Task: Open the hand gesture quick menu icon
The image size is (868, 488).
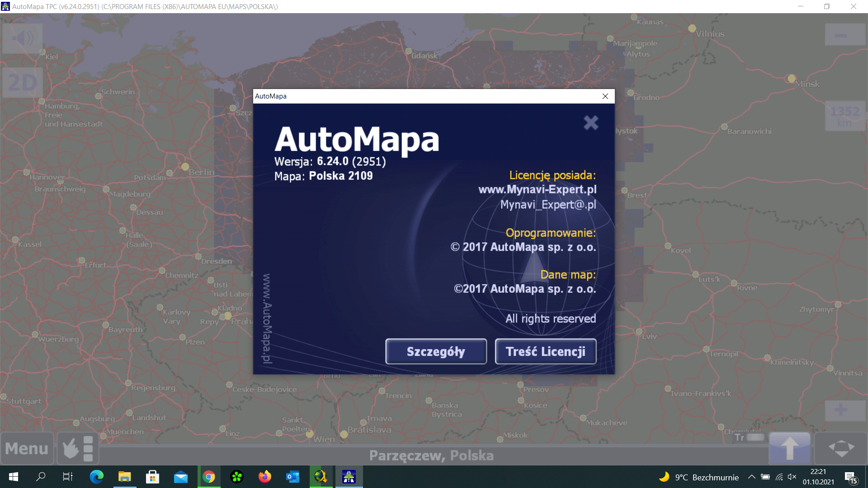Action: tap(78, 449)
